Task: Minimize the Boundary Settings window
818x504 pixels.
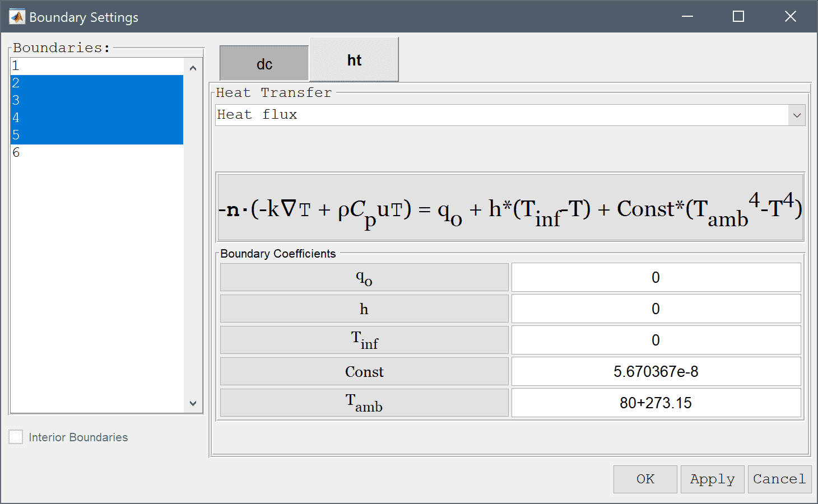Action: (687, 17)
